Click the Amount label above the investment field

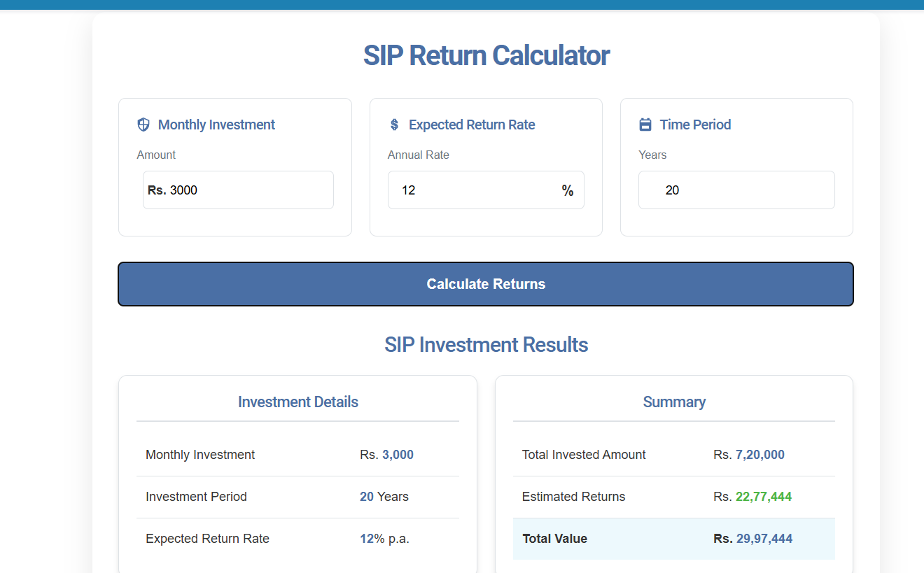pos(156,155)
